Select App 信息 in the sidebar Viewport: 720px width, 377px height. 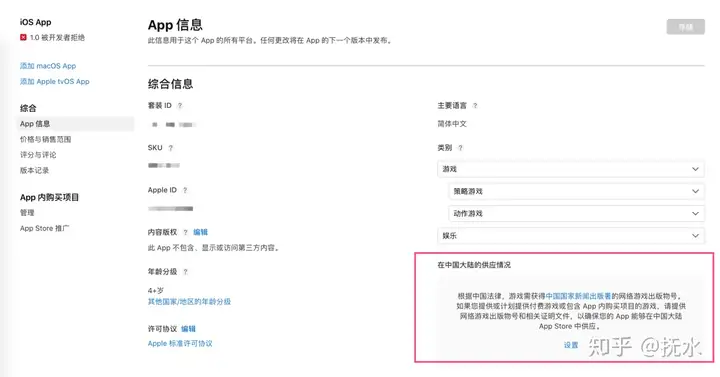pyautogui.click(x=76, y=124)
